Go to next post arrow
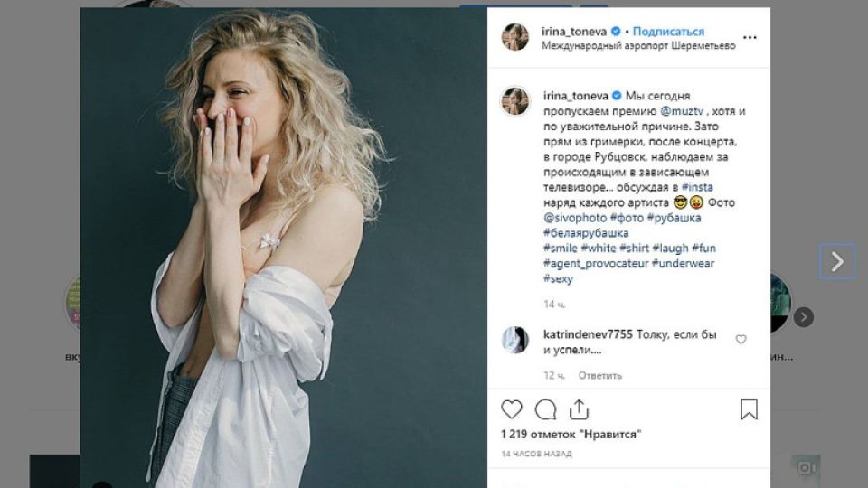 (837, 261)
